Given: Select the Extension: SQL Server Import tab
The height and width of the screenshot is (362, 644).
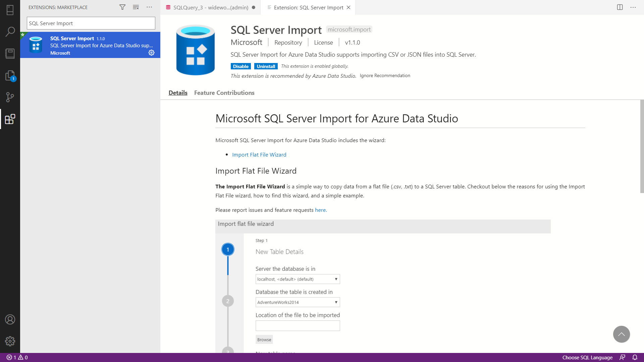Looking at the screenshot, I should pos(309,7).
